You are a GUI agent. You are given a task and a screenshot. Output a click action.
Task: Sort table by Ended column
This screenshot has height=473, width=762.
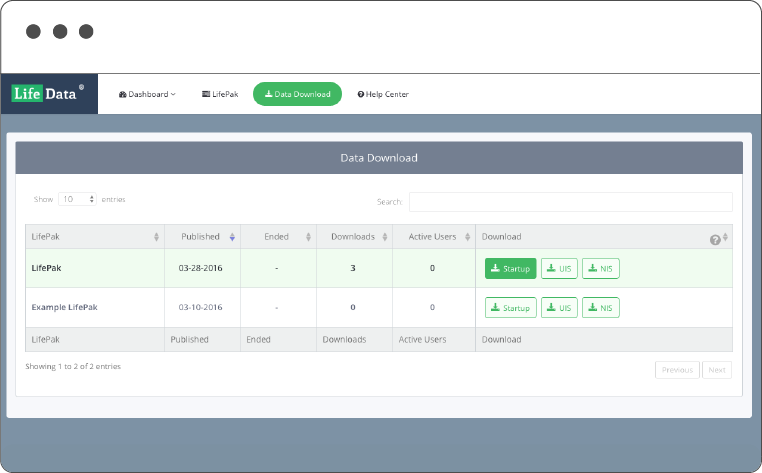point(278,237)
